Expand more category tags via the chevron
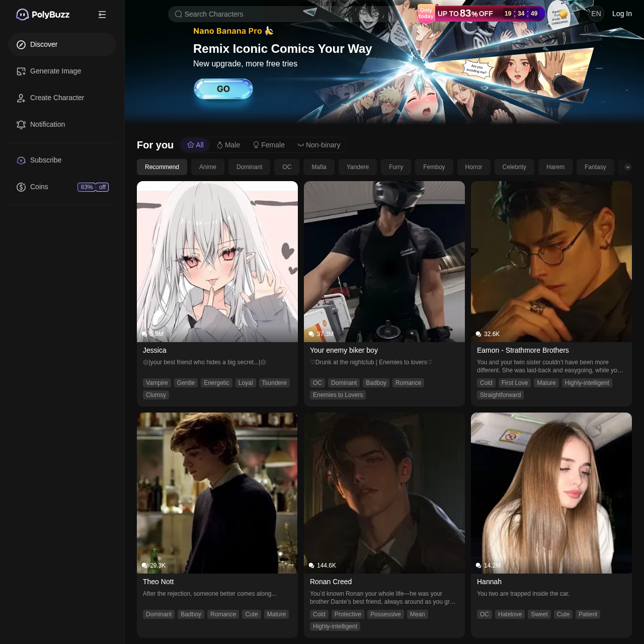 (x=627, y=167)
